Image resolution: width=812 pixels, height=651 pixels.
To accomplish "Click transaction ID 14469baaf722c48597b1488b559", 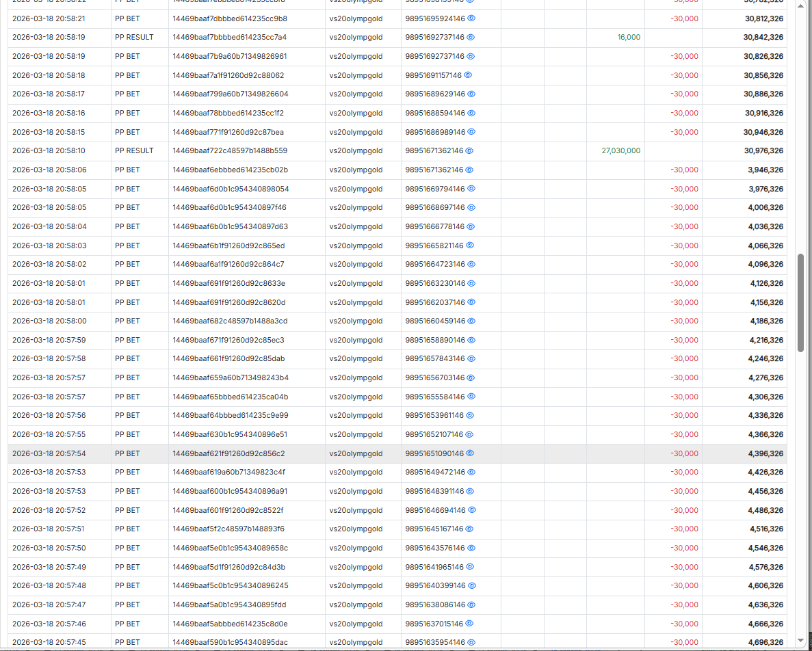I will click(x=230, y=150).
